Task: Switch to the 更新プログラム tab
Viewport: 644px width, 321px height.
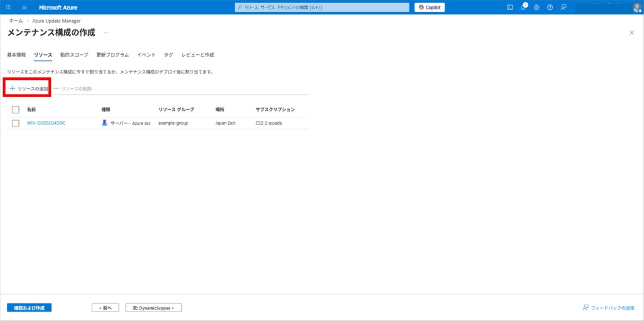Action: point(113,55)
